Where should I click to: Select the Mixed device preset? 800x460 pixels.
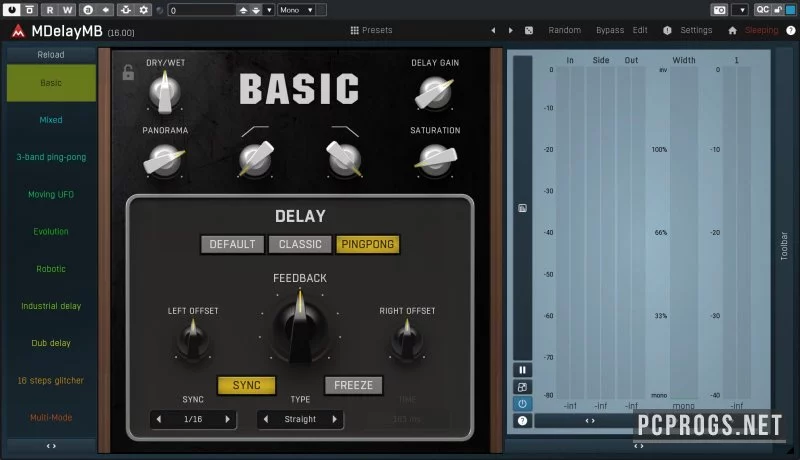point(51,120)
